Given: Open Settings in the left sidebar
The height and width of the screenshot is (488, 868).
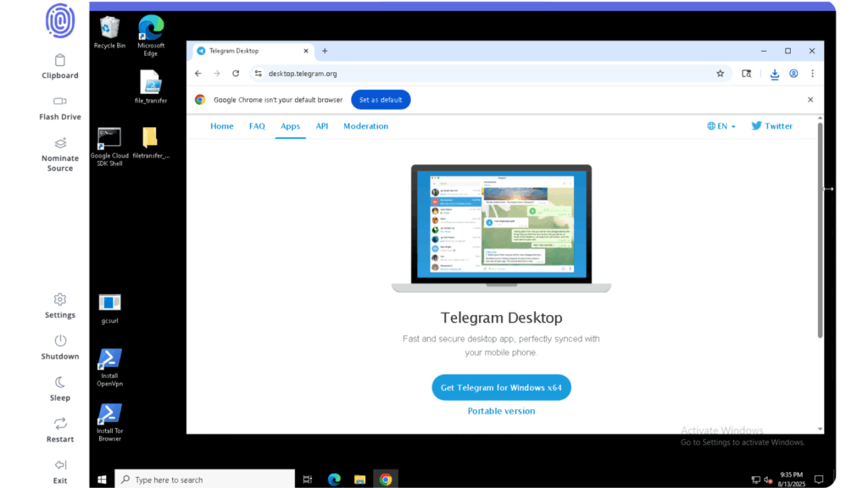Looking at the screenshot, I should click(60, 306).
